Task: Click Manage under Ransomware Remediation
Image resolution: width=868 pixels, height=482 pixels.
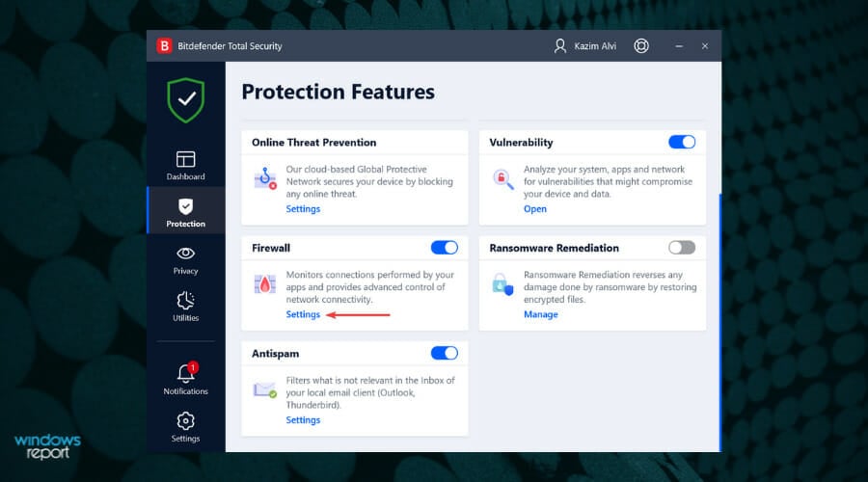Action: pyautogui.click(x=540, y=314)
